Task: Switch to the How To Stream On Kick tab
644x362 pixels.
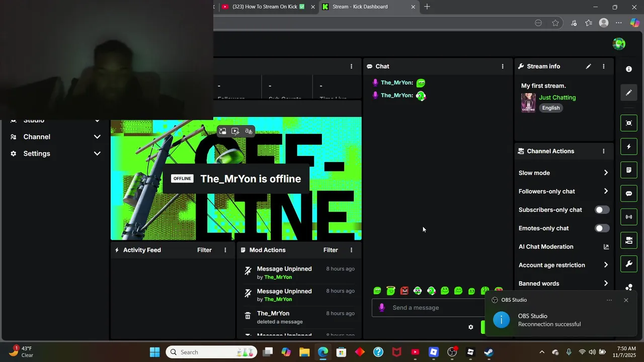Action: pos(264,7)
